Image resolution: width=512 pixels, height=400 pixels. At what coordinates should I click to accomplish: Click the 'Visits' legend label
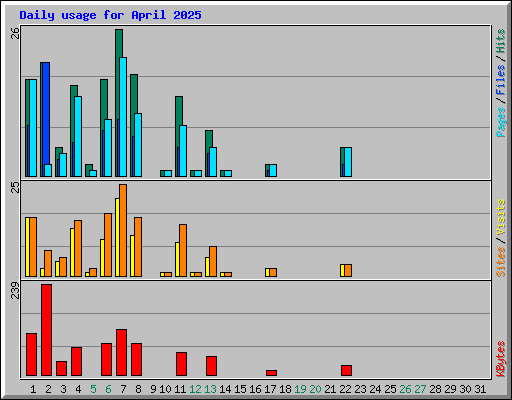(x=500, y=218)
